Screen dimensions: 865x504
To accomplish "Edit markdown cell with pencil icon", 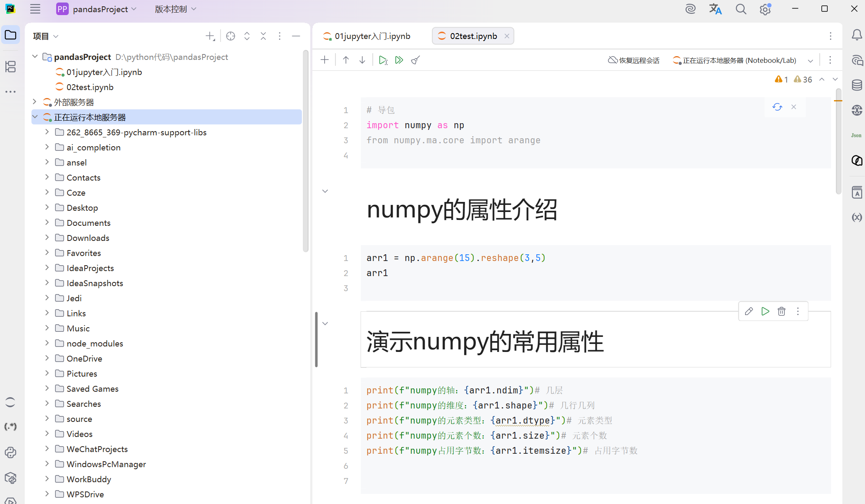I will [749, 311].
